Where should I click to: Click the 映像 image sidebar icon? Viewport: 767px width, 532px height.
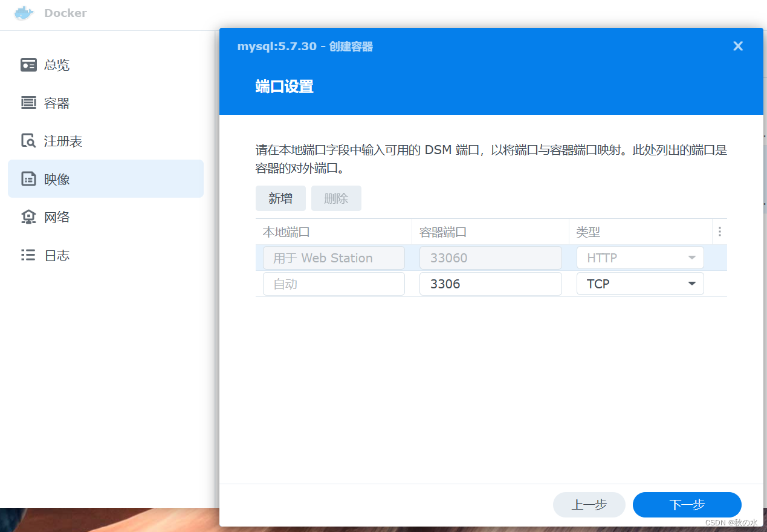click(x=28, y=179)
